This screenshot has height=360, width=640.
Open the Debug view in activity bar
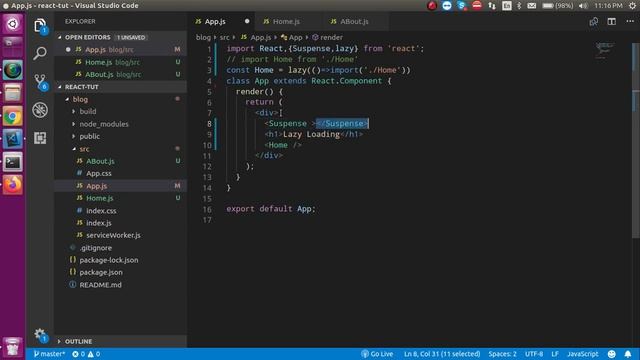coord(40,110)
